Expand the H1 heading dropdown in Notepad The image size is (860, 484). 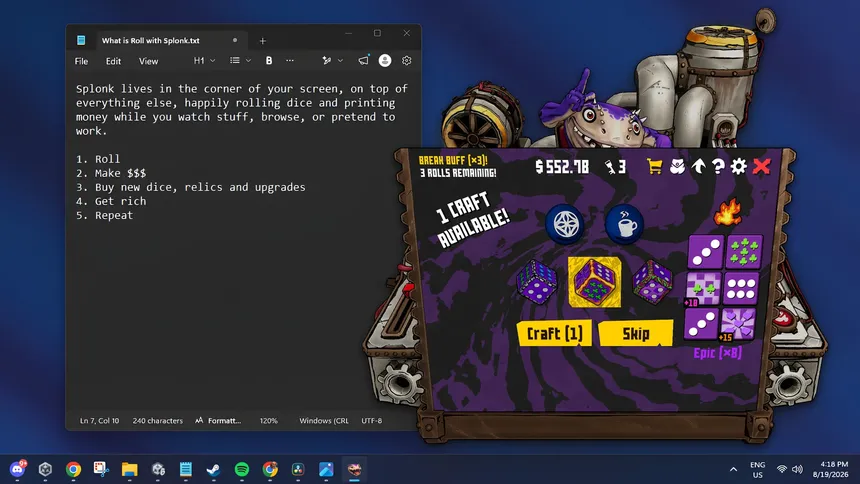click(204, 60)
